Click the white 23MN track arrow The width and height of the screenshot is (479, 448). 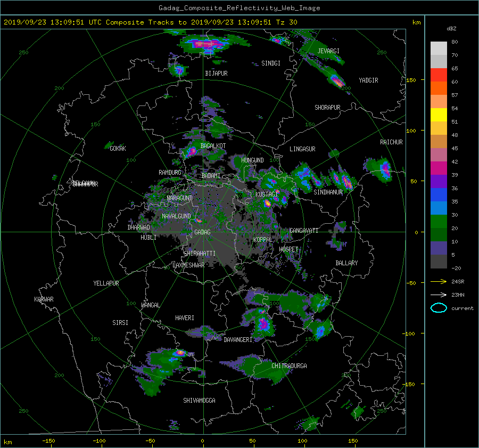click(x=439, y=295)
